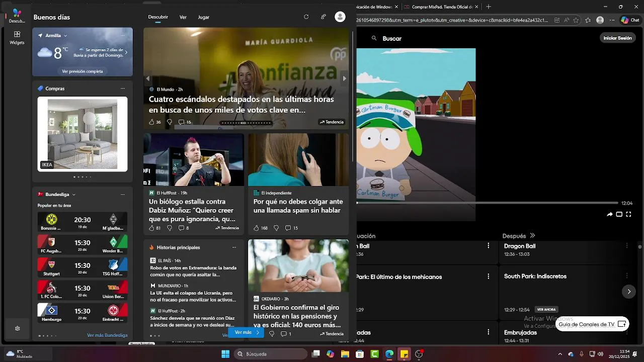Viewport: 644px width, 362px height.
Task: Open options menu for South Park: Indiscretos
Action: pos(627,276)
